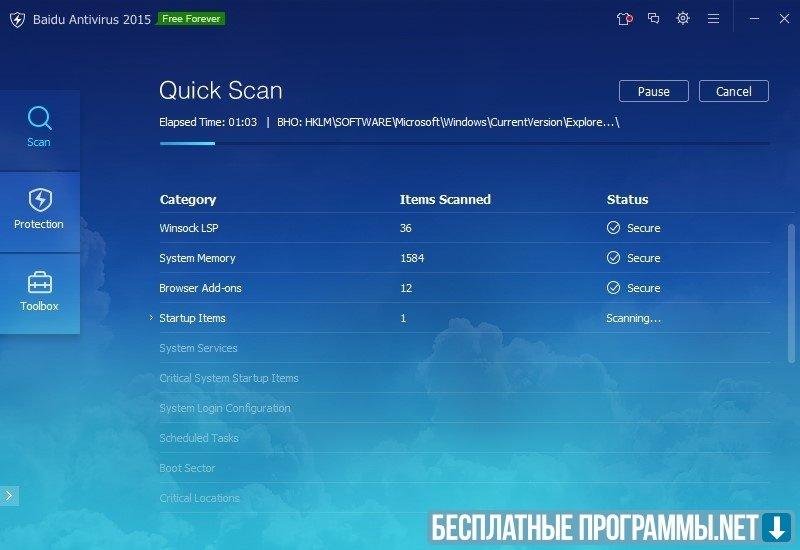Select the Scheduled Tasks row
Screen dimensions: 800x550
click(464, 438)
